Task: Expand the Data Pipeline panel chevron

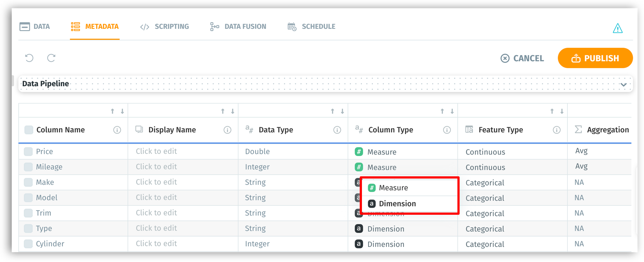Action: (x=624, y=85)
